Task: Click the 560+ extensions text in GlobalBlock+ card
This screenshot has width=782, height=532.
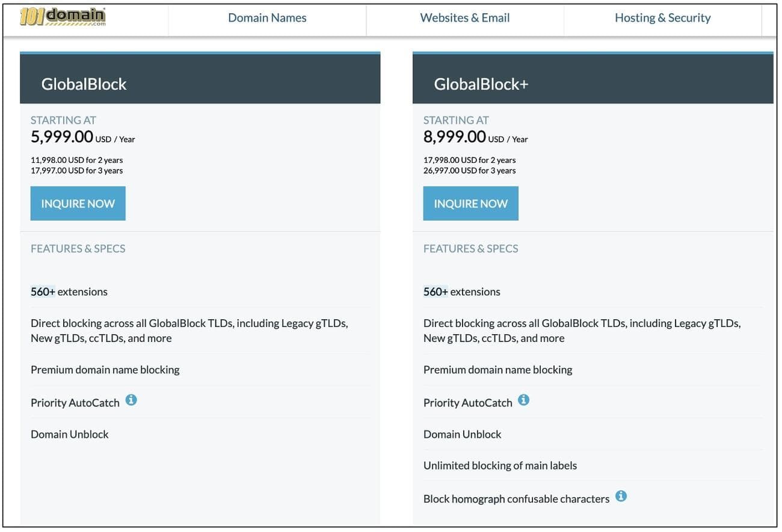Action: point(462,292)
